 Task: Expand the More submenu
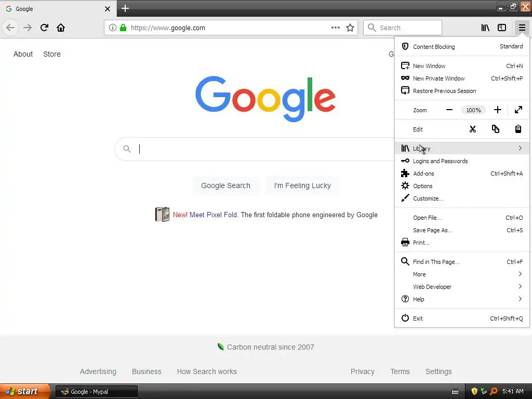tap(462, 274)
